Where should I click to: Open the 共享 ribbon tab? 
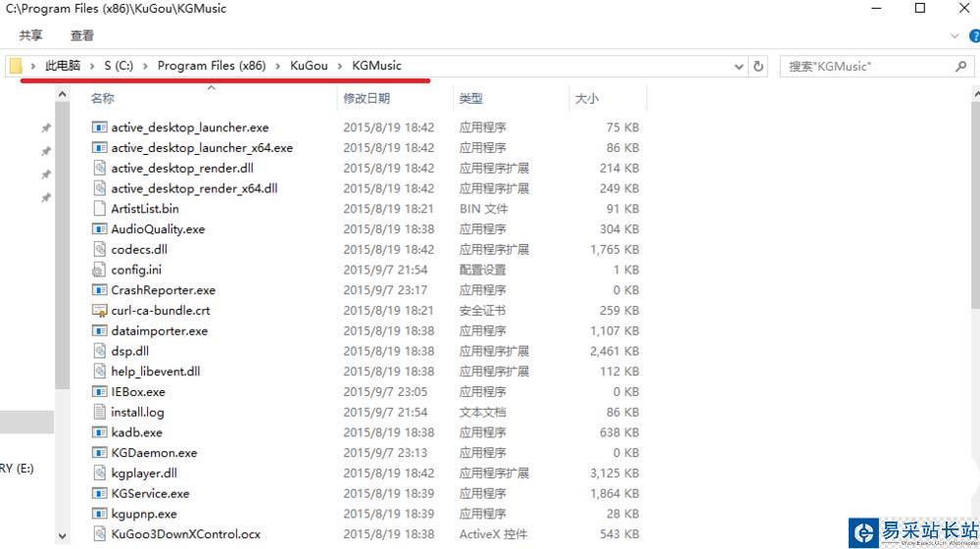click(x=30, y=35)
